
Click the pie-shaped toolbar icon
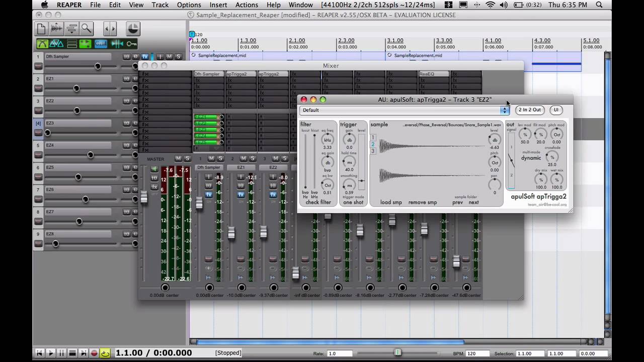click(133, 29)
